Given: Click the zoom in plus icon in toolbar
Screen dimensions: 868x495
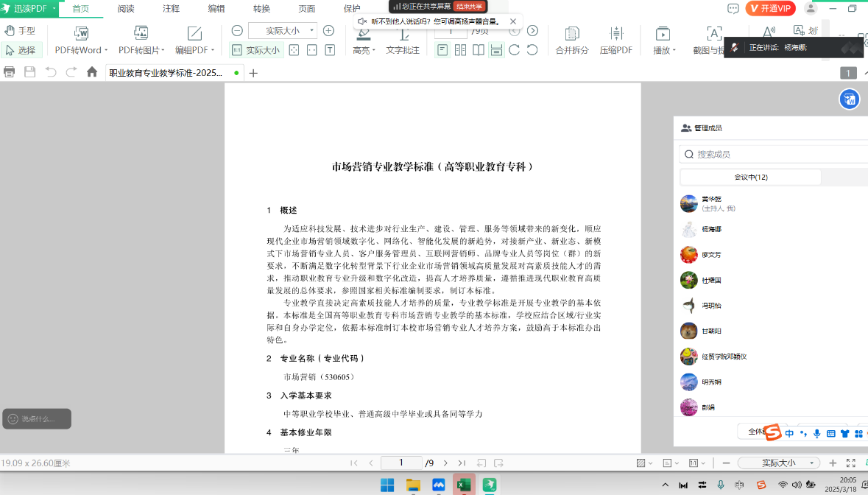Looking at the screenshot, I should click(329, 31).
